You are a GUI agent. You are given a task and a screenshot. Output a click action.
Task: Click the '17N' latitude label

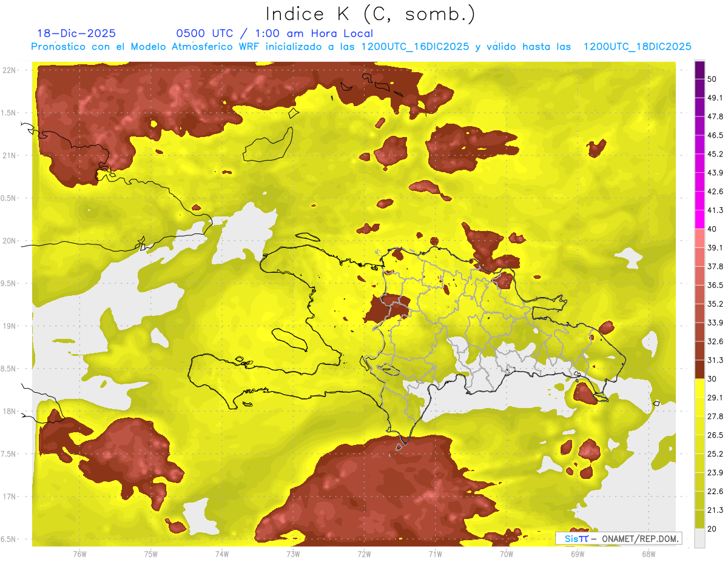(10, 497)
